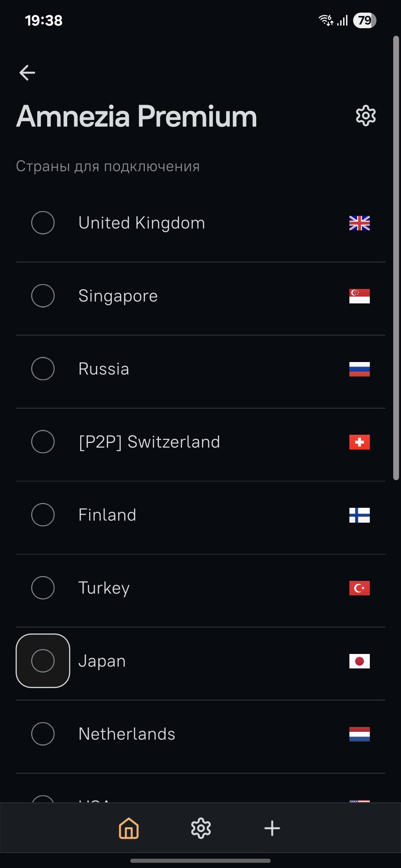
Task: Pick the Netherlands country label
Action: (127, 734)
